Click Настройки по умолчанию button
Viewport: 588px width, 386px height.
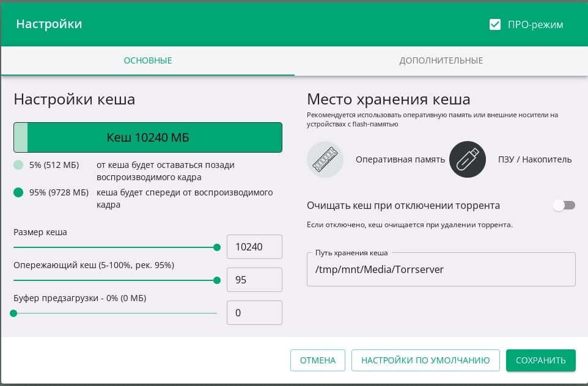[425, 360]
